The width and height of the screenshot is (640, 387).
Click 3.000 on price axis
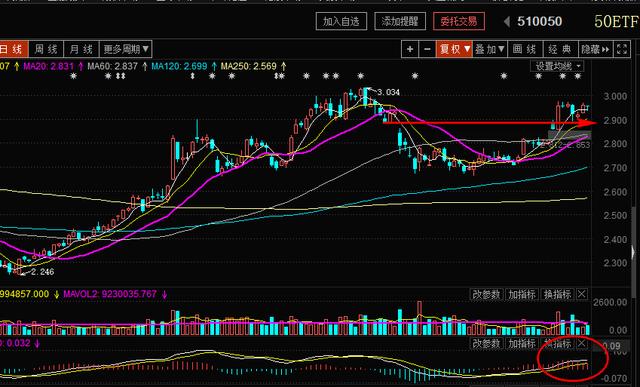(615, 97)
